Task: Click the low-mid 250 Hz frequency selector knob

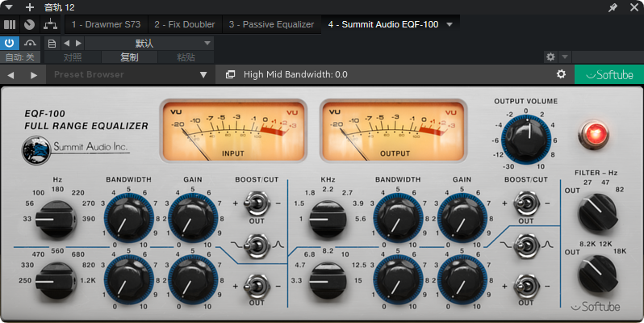Action: [55, 281]
